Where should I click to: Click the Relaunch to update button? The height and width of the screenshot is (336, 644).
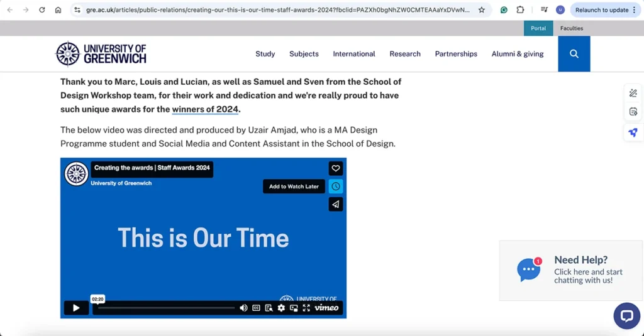pyautogui.click(x=601, y=10)
